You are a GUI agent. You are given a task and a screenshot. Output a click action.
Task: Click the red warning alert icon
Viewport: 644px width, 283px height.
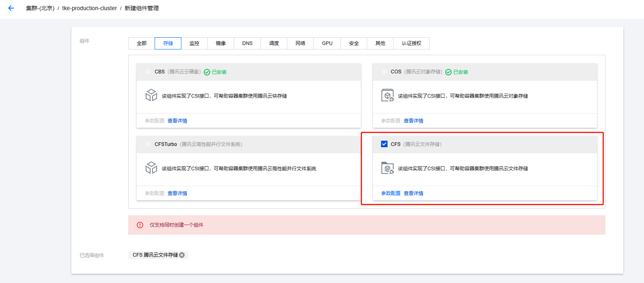pyautogui.click(x=140, y=225)
